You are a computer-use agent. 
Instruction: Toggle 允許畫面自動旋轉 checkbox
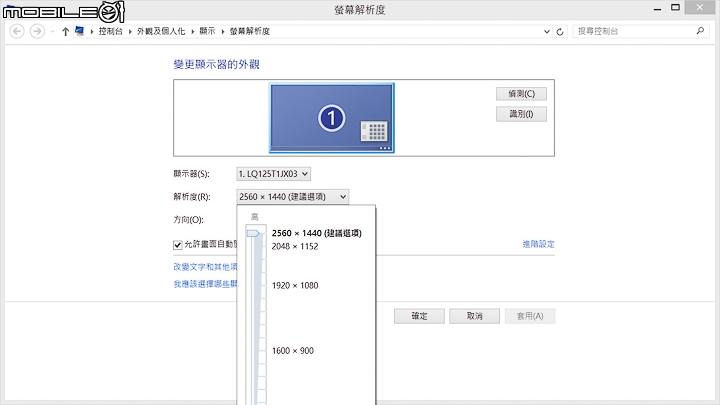[178, 245]
